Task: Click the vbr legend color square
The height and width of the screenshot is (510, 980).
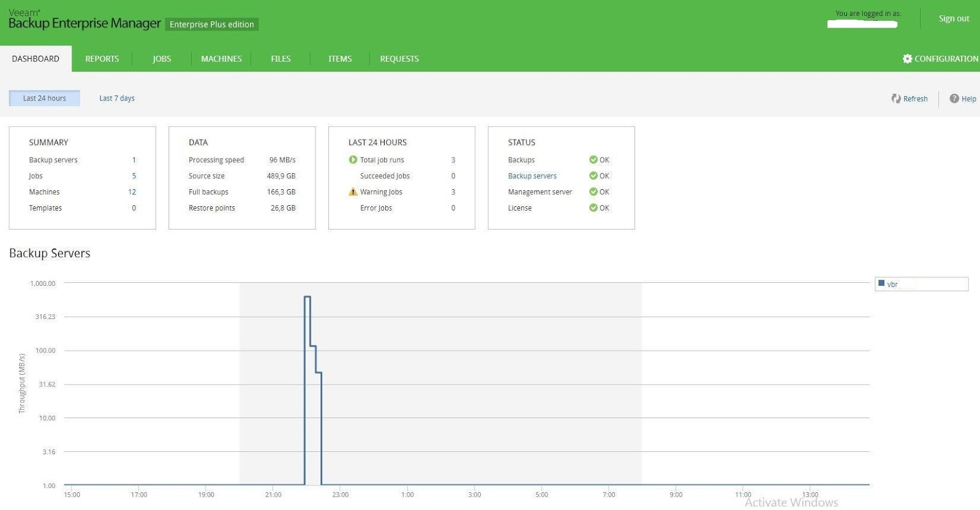Action: coord(881,283)
